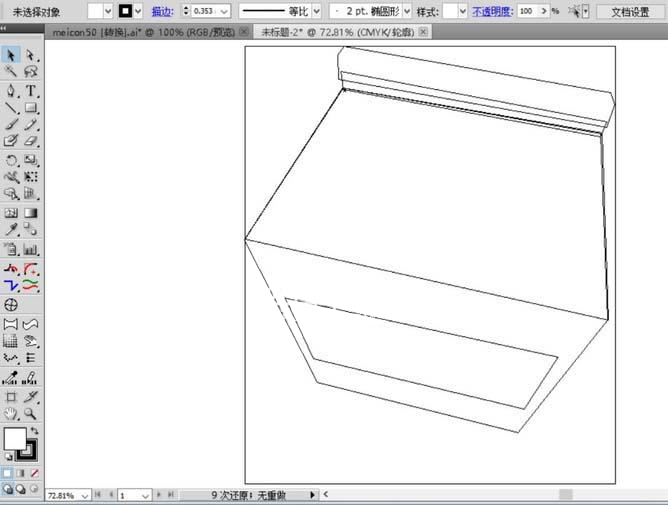Expand the 2 pt. brush definition dropdown
Image resolution: width=668 pixels, height=505 pixels.
click(400, 11)
